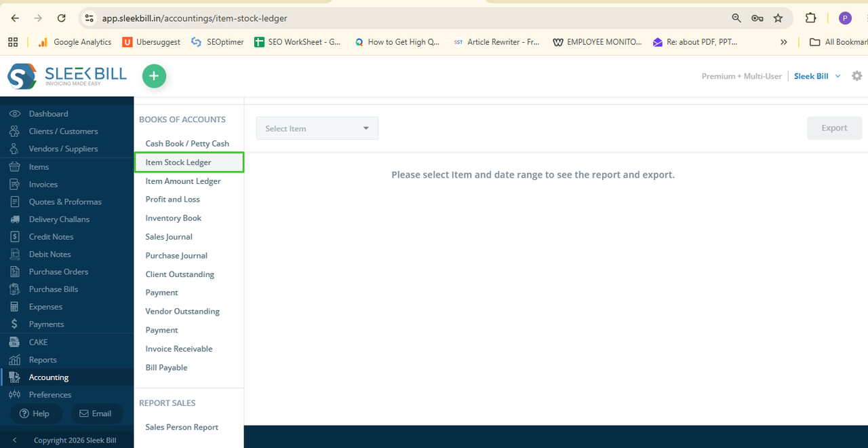Click the Email button
This screenshot has width=868, height=448.
coord(97,413)
